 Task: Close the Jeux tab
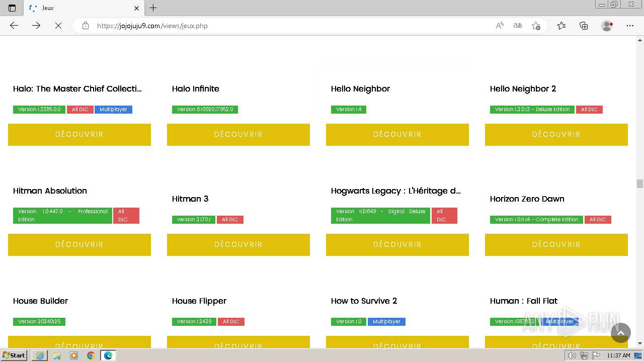click(x=137, y=8)
